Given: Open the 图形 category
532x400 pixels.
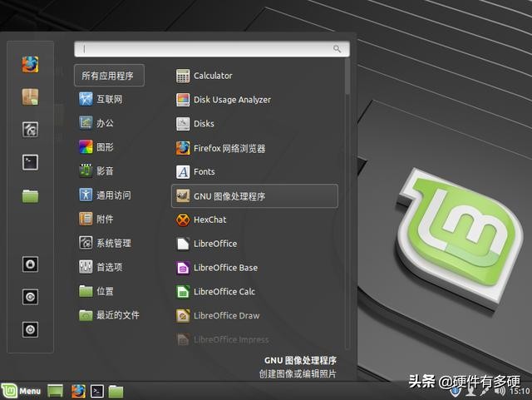Looking at the screenshot, I should click(x=96, y=147).
